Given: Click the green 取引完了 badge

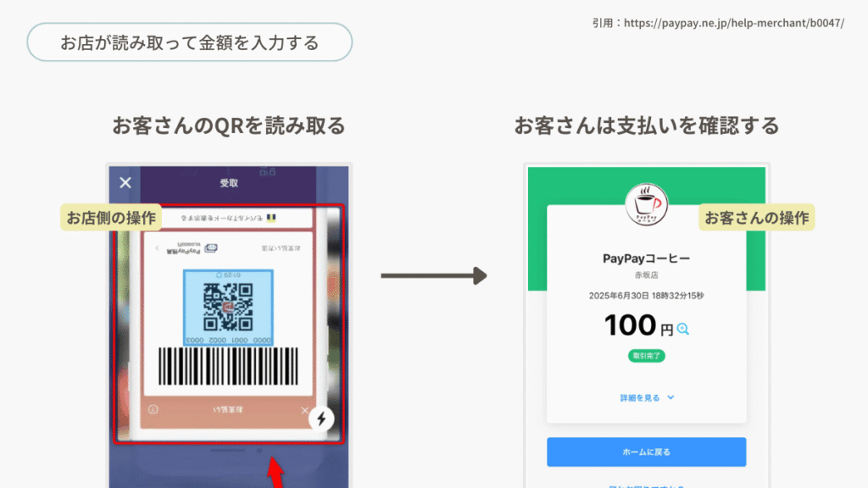Looking at the screenshot, I should click(646, 356).
